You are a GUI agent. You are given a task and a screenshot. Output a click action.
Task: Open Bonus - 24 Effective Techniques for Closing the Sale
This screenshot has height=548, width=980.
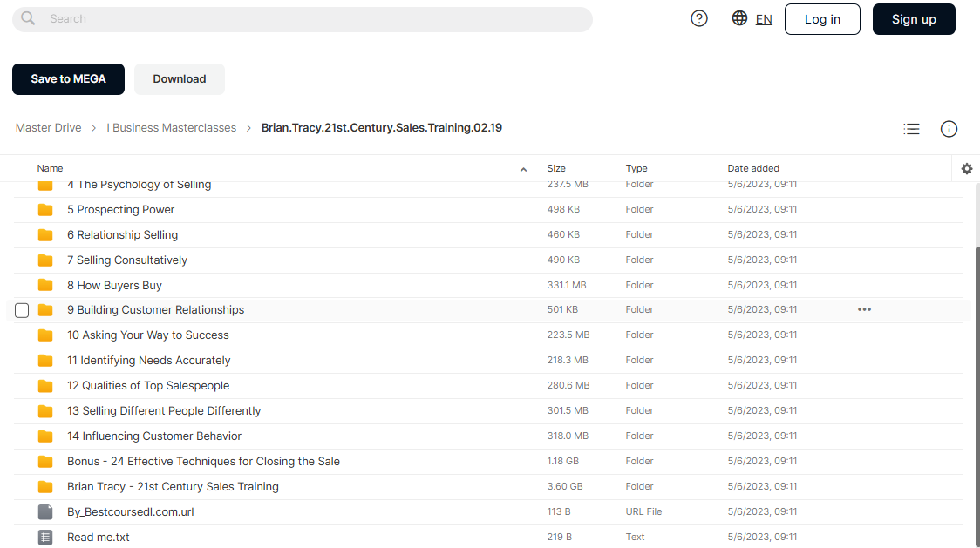point(204,461)
